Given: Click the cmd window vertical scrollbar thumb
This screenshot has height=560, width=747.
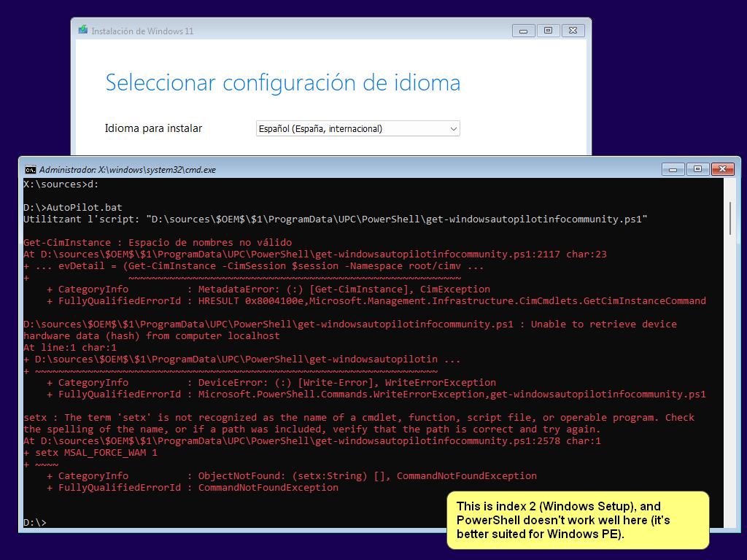Looking at the screenshot, I should point(729,218).
